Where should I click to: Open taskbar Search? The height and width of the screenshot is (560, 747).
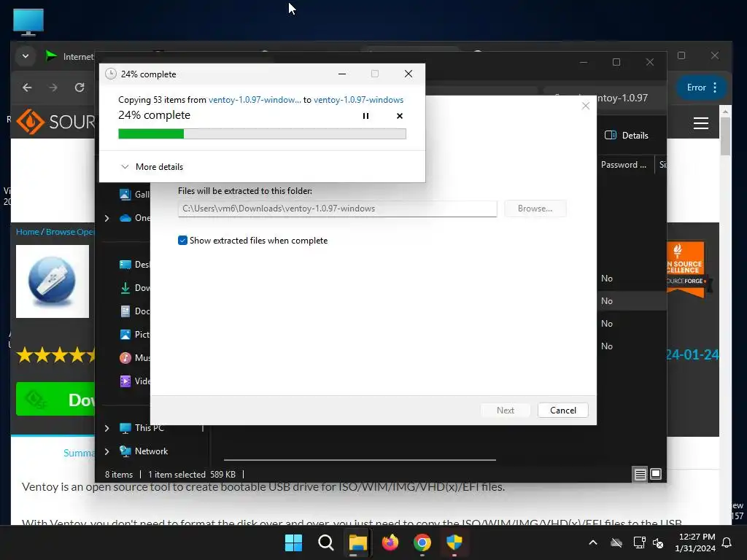click(x=326, y=542)
